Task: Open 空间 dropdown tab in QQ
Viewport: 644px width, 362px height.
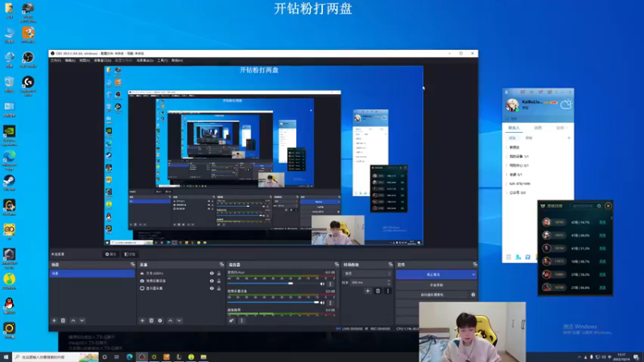Action: 561,128
